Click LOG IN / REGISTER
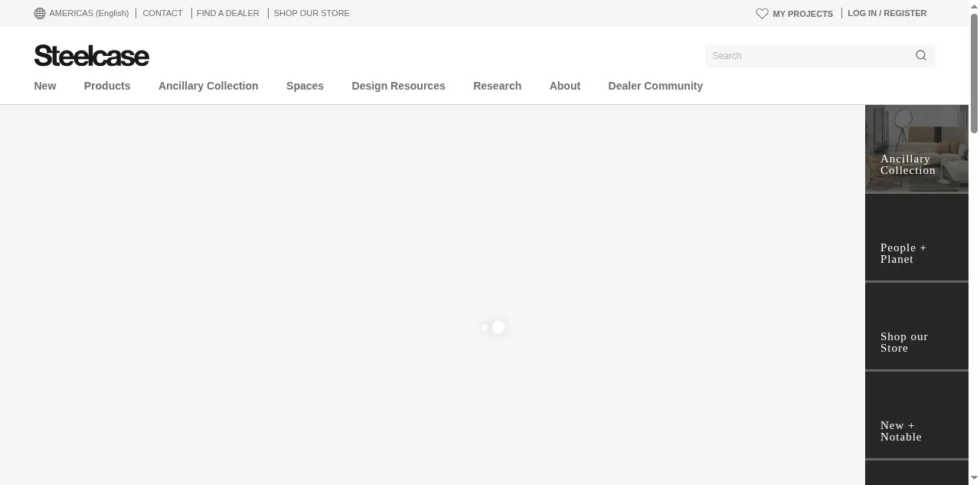Viewport: 980px width, 485px height. coord(887,13)
